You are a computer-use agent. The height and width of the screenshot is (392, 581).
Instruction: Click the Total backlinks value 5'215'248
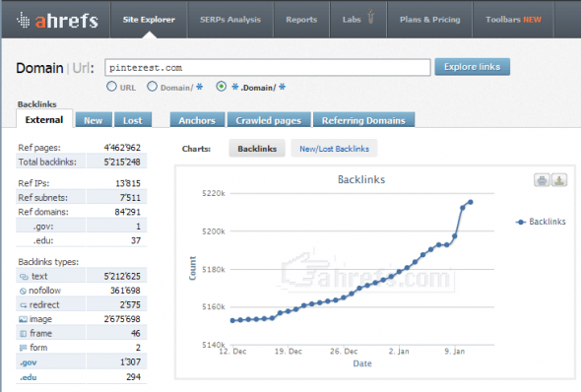122,162
